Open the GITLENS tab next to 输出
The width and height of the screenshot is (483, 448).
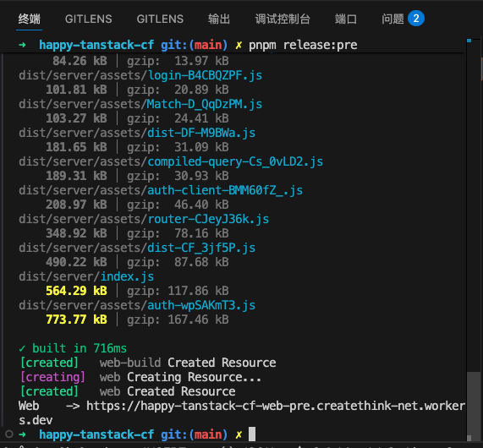(x=160, y=19)
